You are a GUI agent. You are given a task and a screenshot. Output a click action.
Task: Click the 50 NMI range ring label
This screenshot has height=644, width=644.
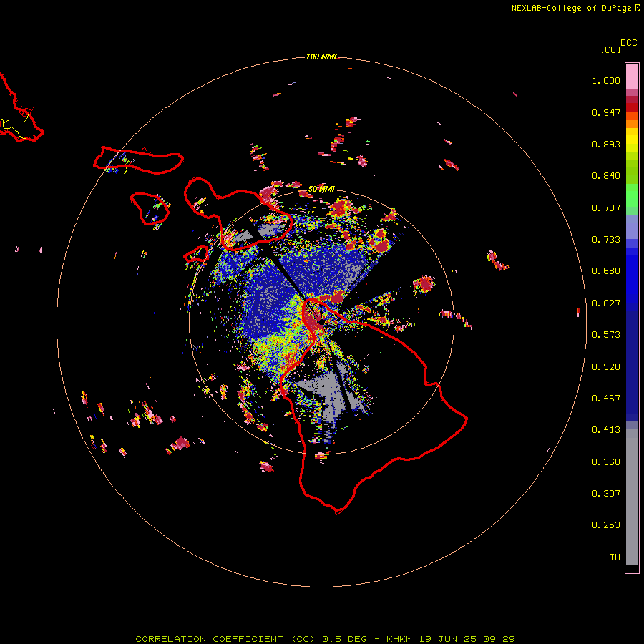321,189
